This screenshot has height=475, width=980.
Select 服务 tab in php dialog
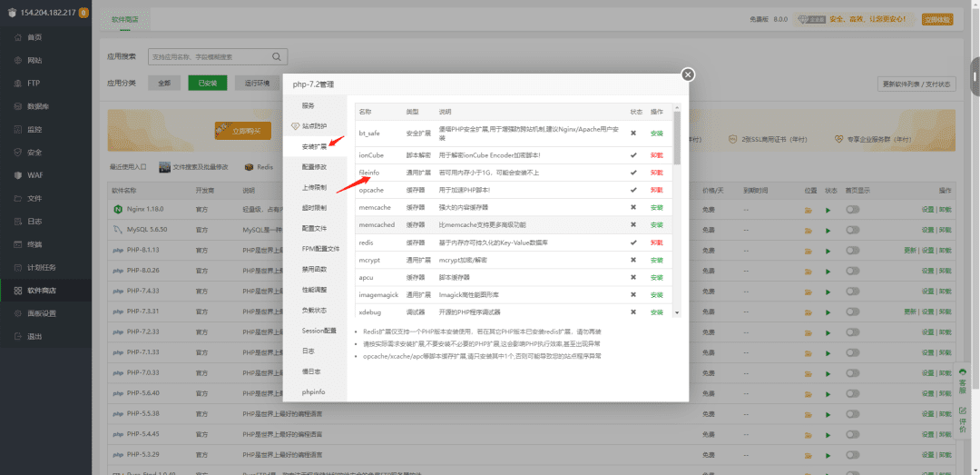coord(315,105)
